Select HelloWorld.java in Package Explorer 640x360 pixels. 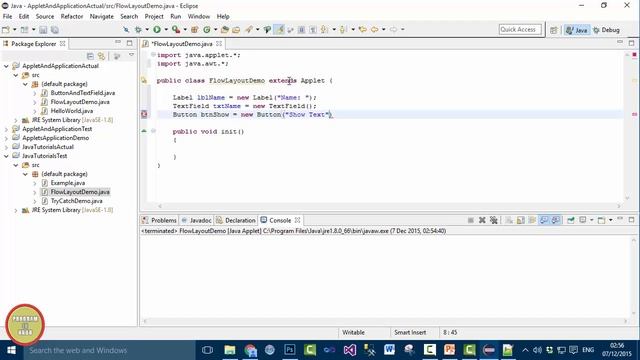pyautogui.click(x=72, y=111)
